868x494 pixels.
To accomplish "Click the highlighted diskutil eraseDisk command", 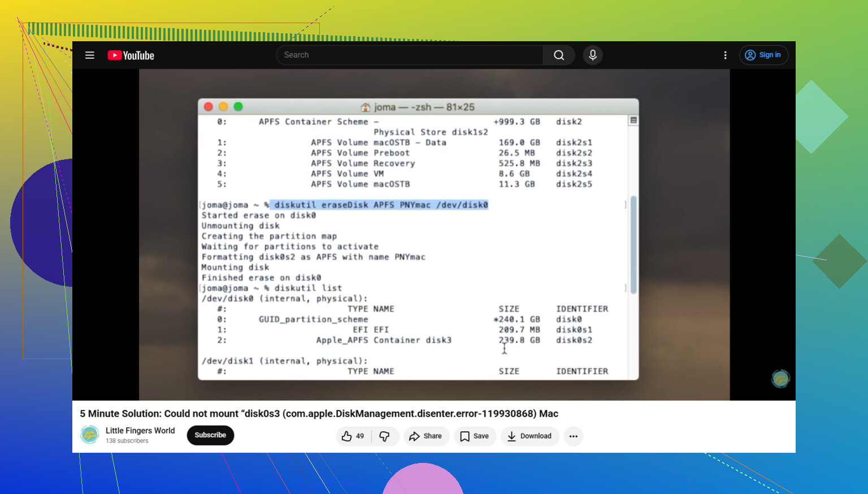I will (x=379, y=205).
